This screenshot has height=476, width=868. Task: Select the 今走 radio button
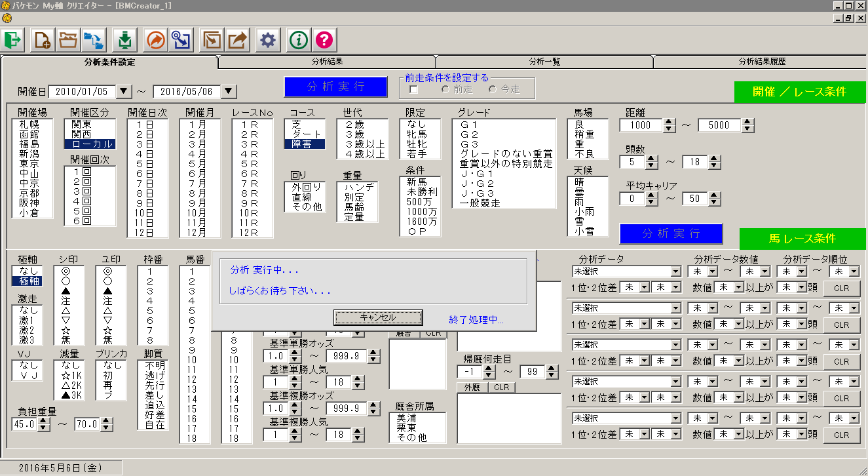(x=493, y=89)
